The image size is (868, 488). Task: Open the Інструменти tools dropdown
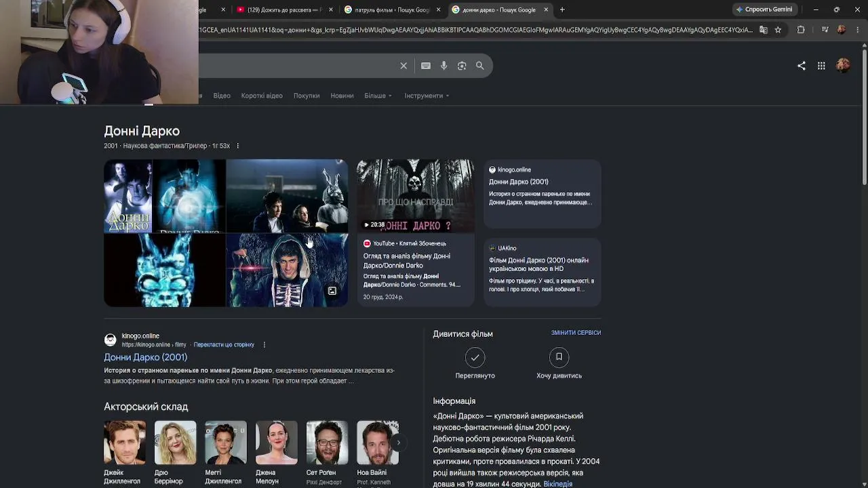click(427, 96)
